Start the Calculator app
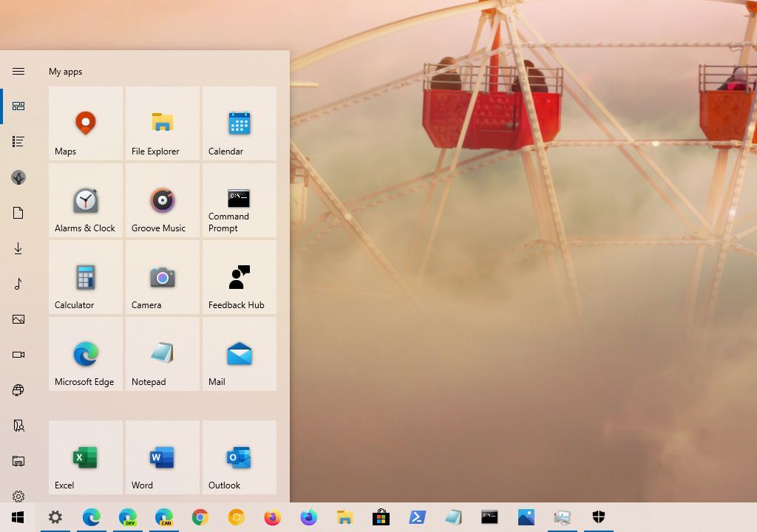 85,277
